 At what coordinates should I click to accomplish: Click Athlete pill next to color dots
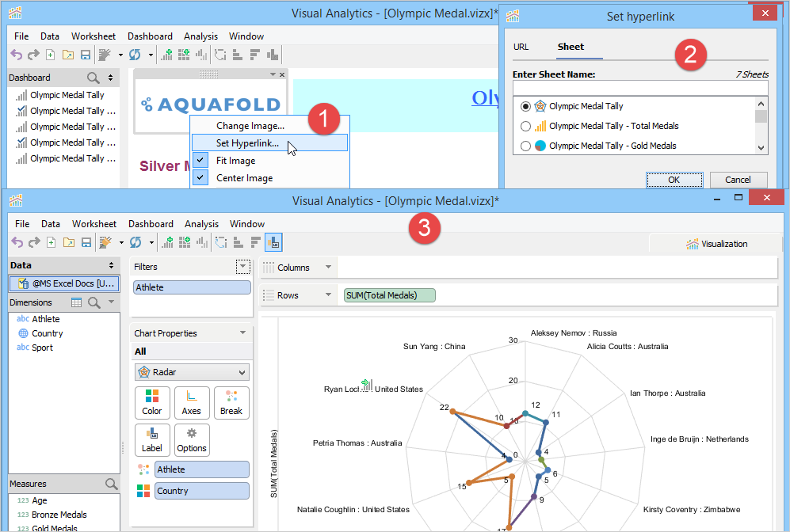point(201,469)
